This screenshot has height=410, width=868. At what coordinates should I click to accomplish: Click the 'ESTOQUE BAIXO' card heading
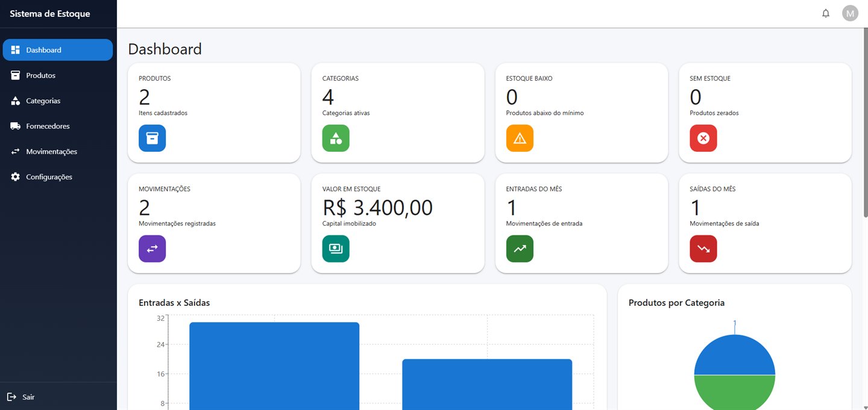tap(529, 78)
